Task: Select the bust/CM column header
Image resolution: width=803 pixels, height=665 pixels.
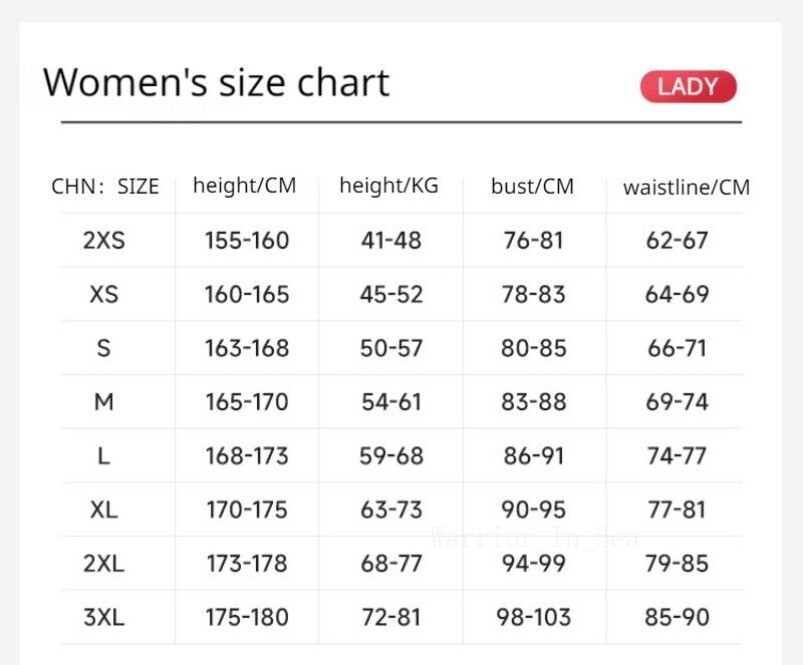Action: pos(533,187)
